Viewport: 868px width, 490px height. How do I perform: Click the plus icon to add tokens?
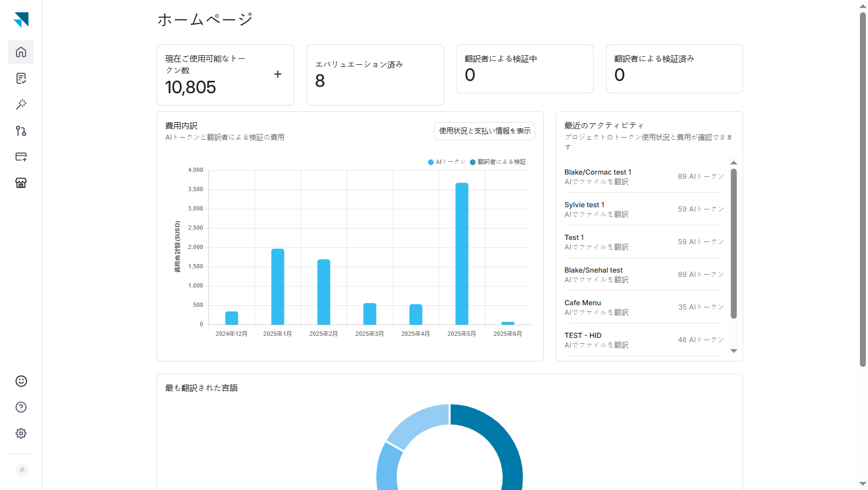(x=278, y=74)
